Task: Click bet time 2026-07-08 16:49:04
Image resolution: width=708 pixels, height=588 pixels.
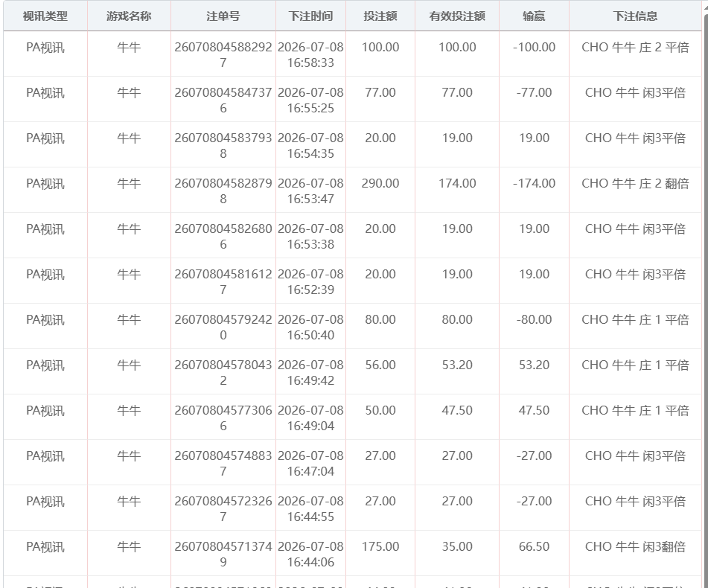Action: [310, 418]
